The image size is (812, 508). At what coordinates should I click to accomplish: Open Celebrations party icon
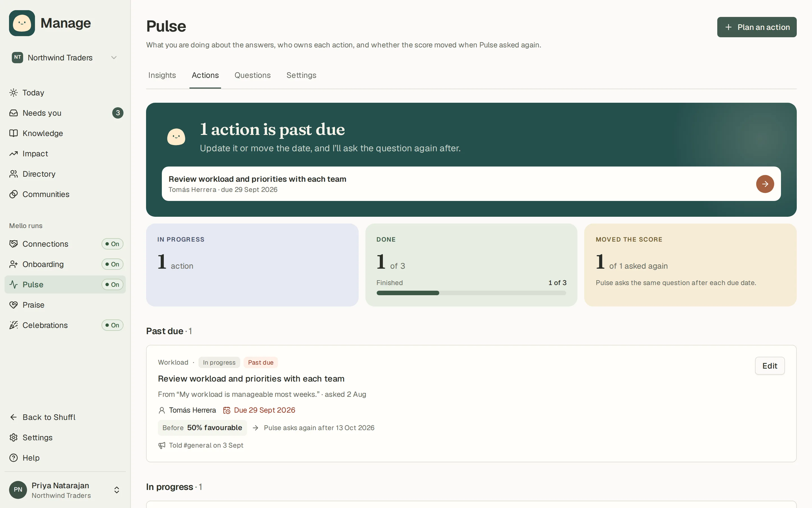14,325
